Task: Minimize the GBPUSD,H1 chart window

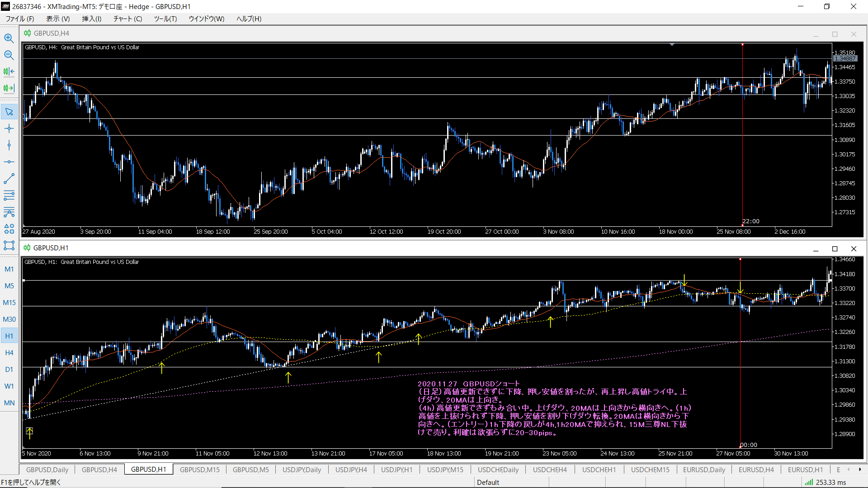Action: coord(816,249)
